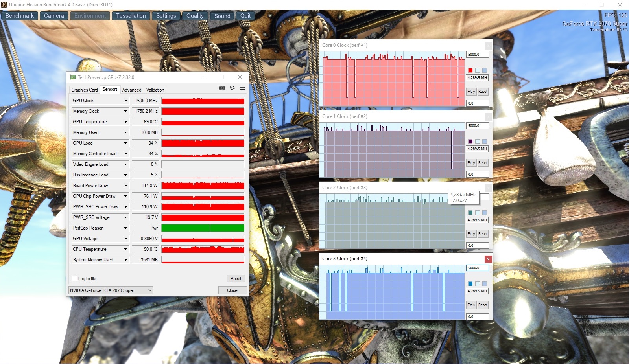Reset the Core 2 Clock graph

483,234
